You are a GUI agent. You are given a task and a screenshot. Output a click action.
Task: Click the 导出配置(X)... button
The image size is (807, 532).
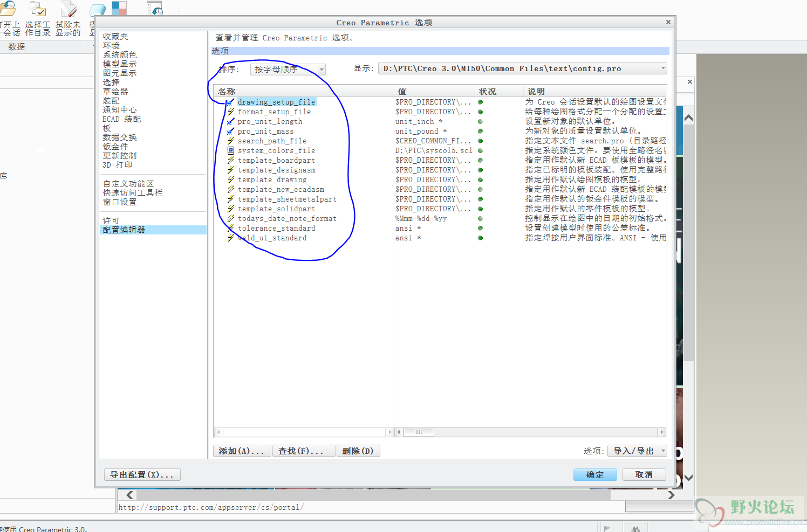click(142, 475)
